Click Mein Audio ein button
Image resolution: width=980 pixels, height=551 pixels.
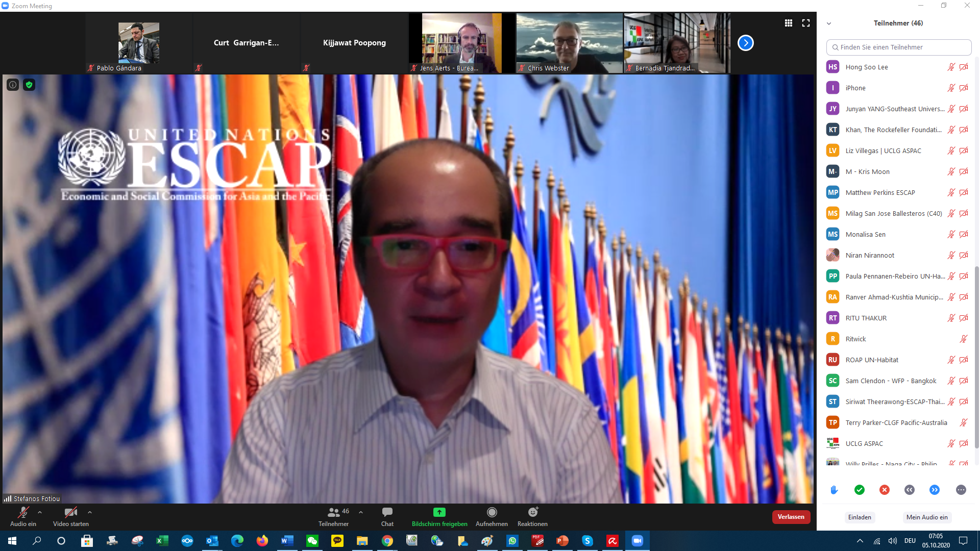point(927,517)
